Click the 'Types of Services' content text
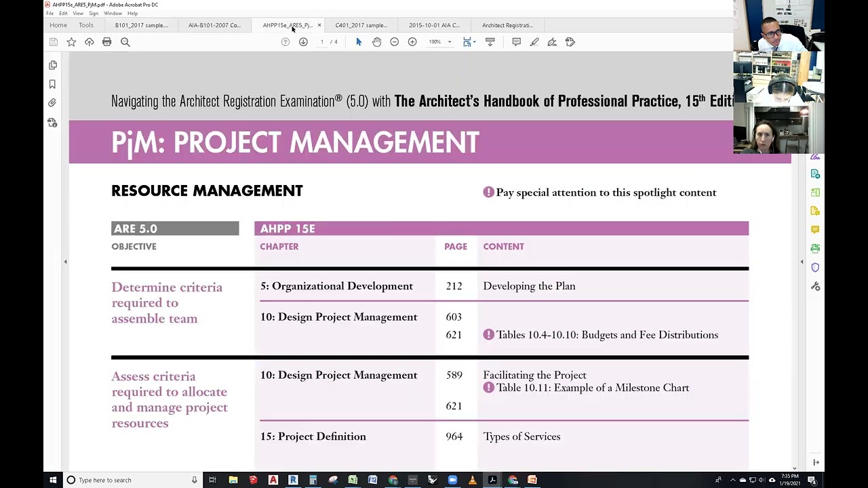This screenshot has height=488, width=868. pos(521,436)
